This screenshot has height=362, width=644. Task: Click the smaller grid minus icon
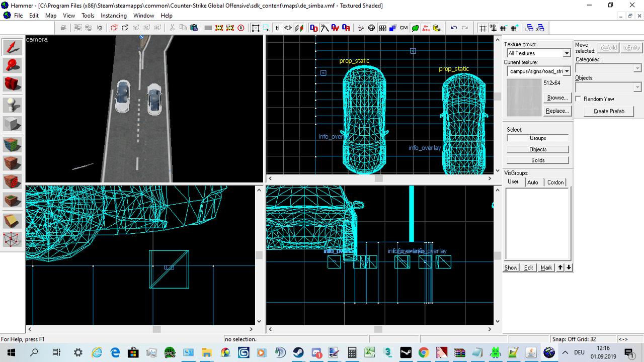(504, 28)
